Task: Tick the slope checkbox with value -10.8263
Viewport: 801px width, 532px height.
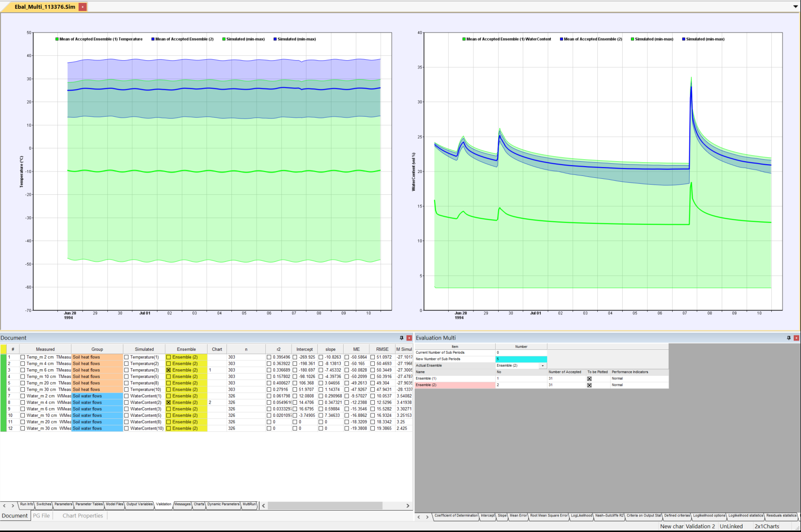Action: tap(321, 357)
